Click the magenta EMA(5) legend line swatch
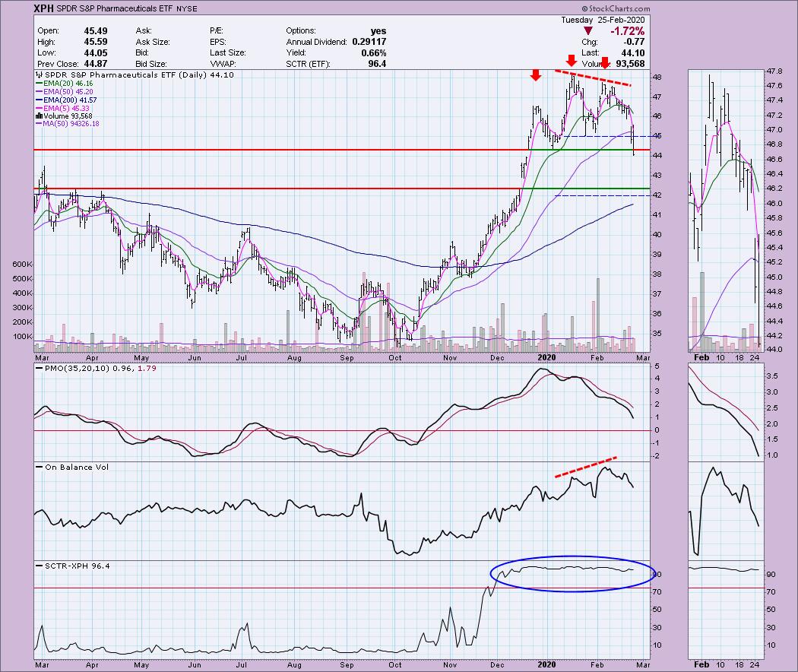 point(40,109)
